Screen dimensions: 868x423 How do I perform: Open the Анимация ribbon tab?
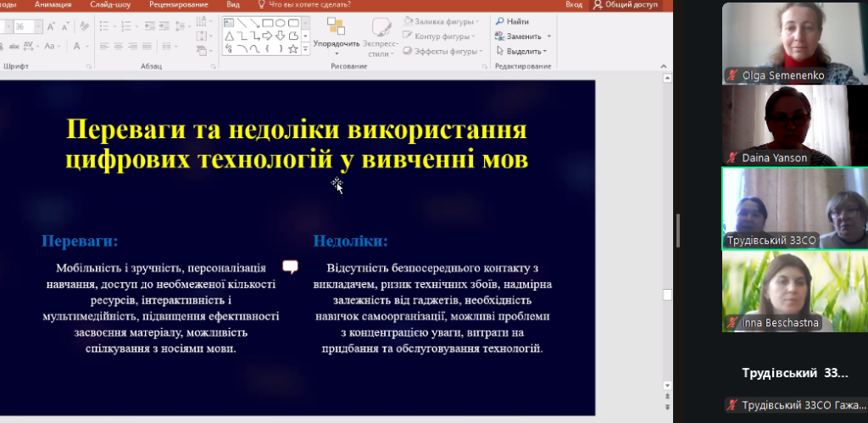(53, 4)
